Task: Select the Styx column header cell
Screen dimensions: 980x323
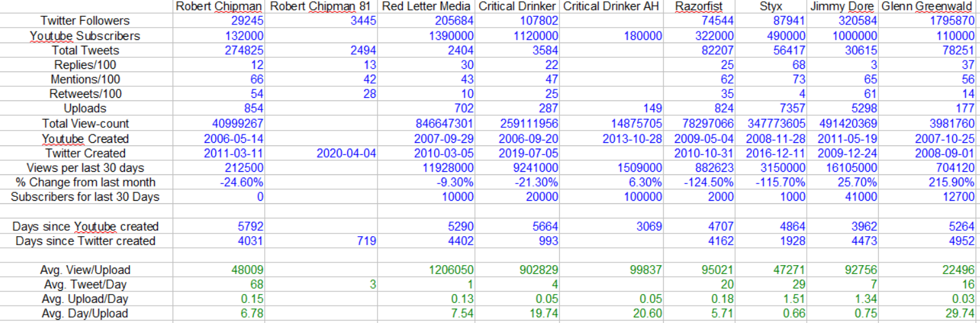Action: click(771, 6)
